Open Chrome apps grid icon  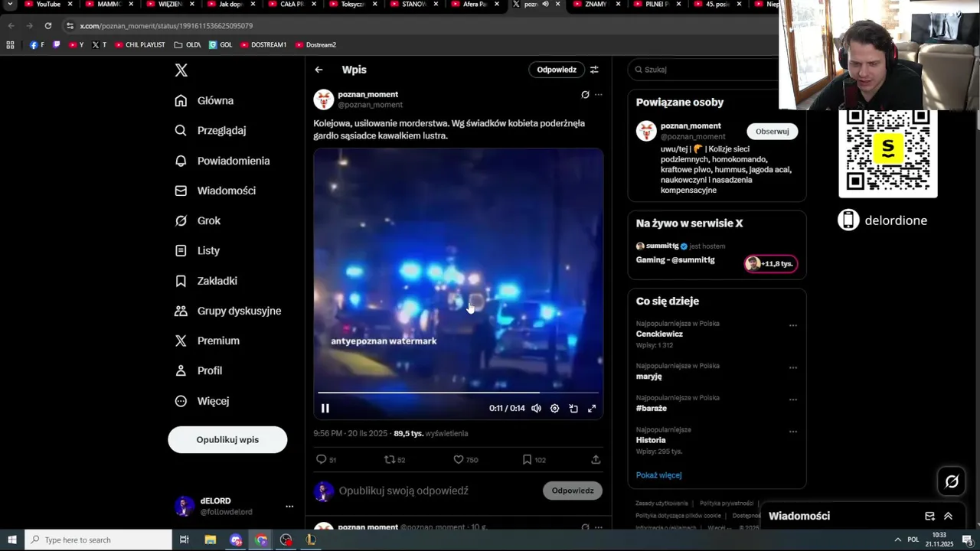point(10,45)
